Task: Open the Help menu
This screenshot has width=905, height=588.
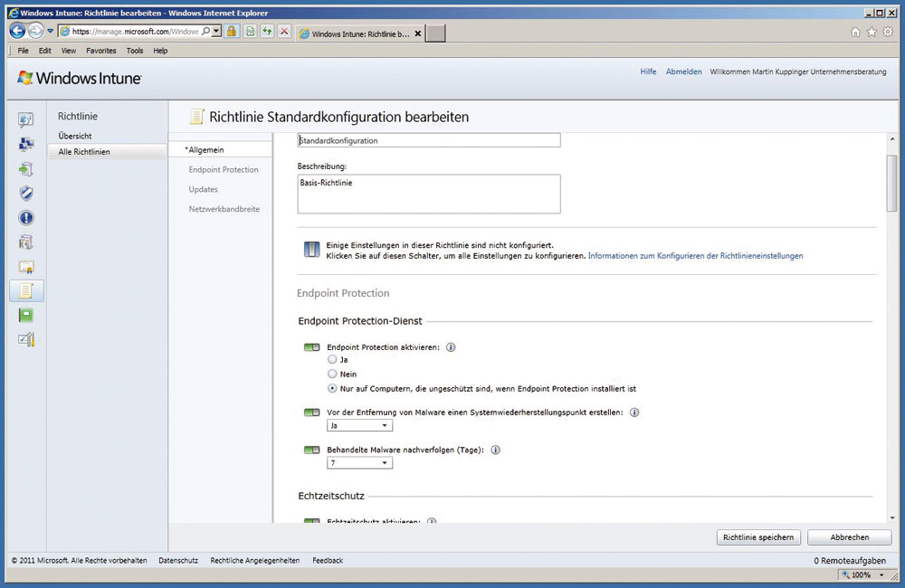Action: tap(160, 51)
